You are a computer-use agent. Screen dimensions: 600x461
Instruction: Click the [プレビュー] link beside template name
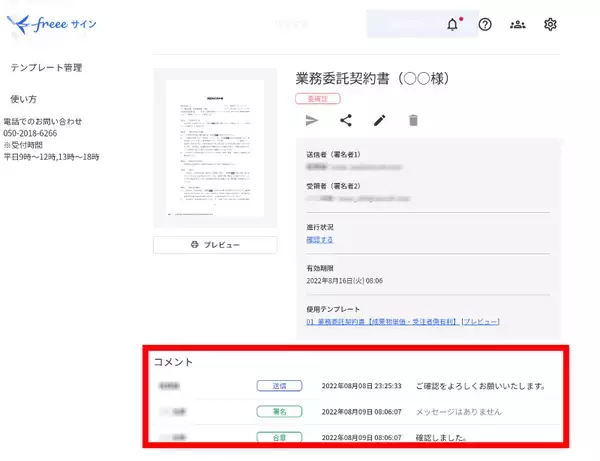(x=481, y=322)
